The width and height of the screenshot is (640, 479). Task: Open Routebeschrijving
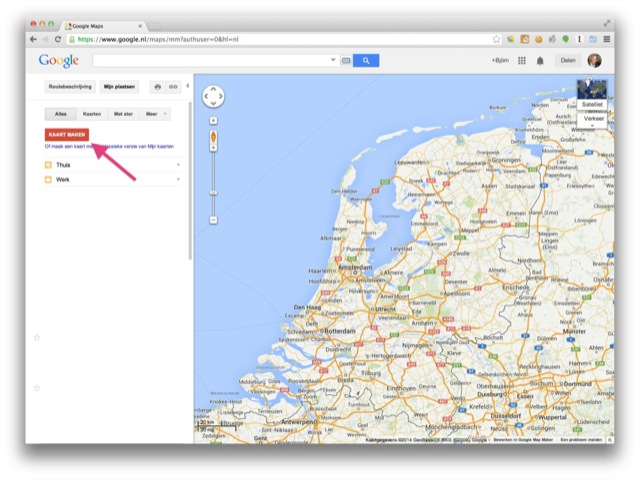[x=70, y=86]
